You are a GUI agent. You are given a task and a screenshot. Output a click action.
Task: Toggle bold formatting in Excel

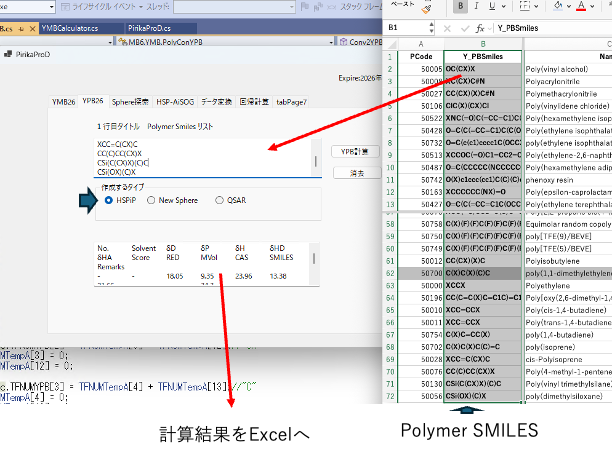tap(461, 7)
